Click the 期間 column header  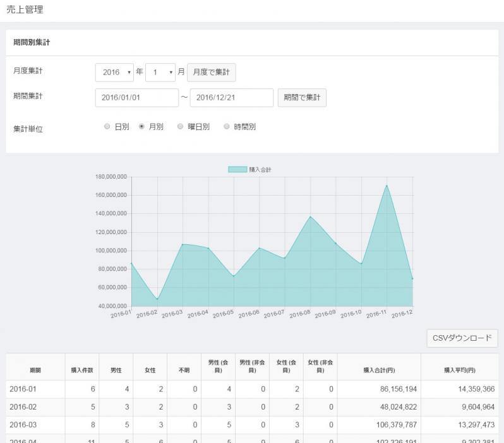coord(35,369)
